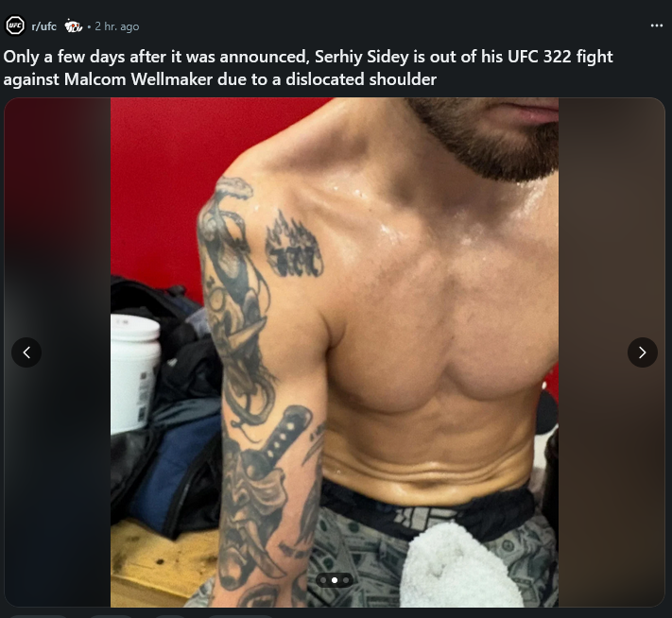Advance to the next gallery image
672x618 pixels.
click(x=643, y=352)
